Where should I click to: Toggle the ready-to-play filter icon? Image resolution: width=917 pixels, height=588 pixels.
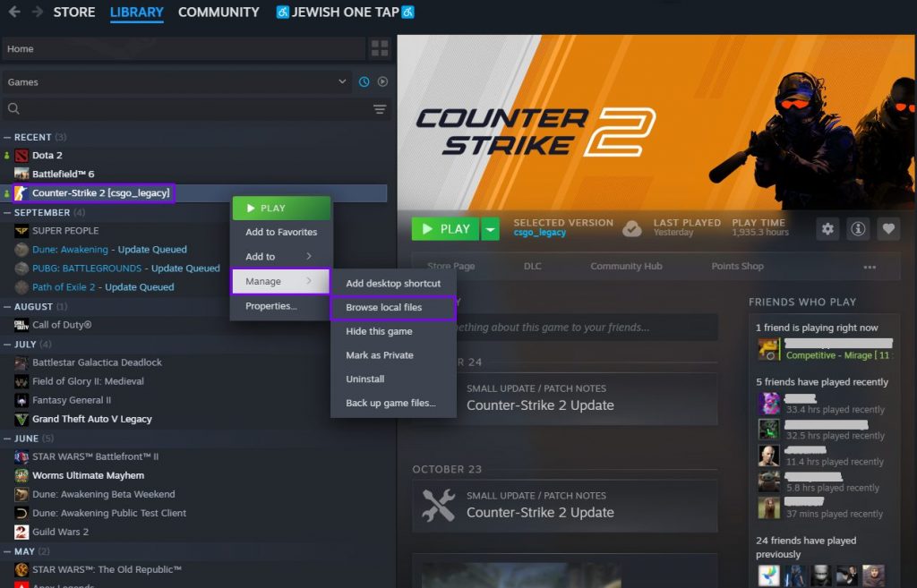tap(382, 81)
